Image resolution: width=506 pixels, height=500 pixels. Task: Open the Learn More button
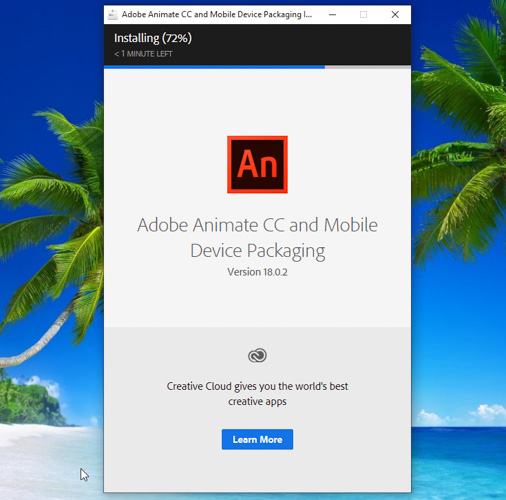(x=257, y=439)
